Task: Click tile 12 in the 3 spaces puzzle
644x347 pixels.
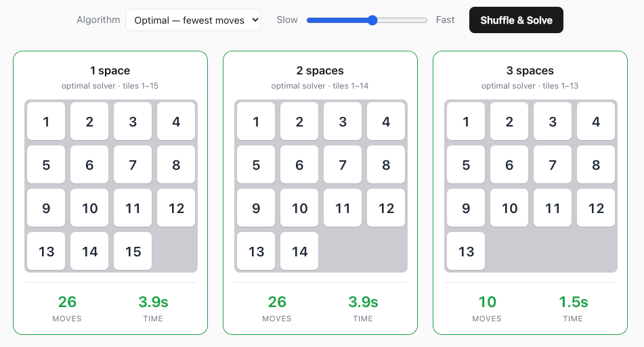Action: [596, 208]
